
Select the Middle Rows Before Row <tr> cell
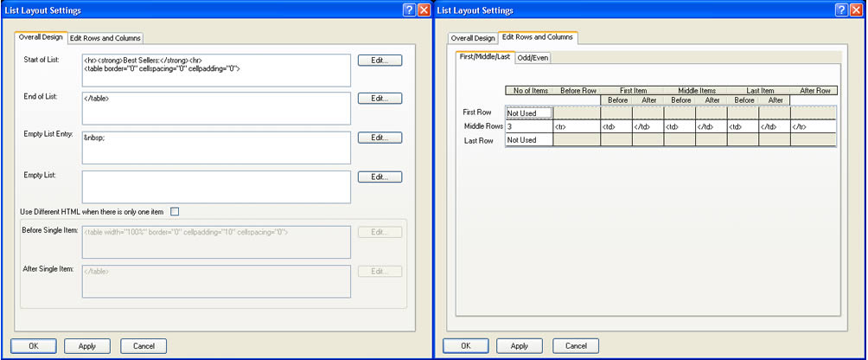coord(576,126)
